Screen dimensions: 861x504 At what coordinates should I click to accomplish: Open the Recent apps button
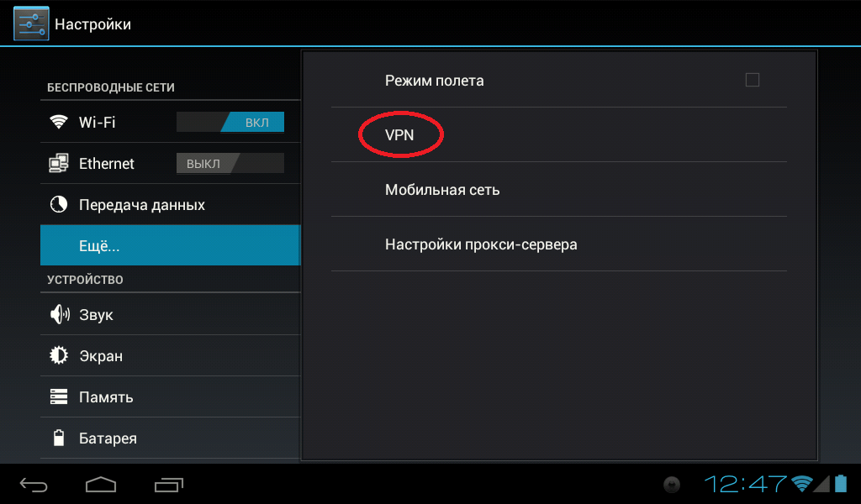click(168, 485)
